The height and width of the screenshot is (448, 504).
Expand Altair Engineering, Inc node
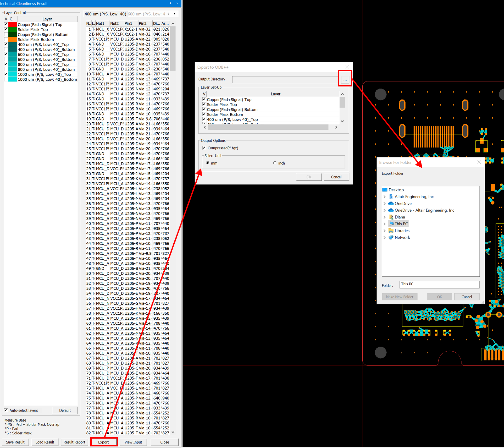coord(385,197)
